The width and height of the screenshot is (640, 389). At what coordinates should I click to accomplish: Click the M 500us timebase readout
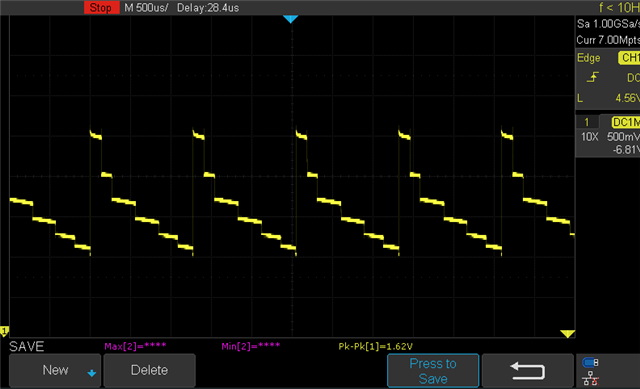pyautogui.click(x=146, y=8)
